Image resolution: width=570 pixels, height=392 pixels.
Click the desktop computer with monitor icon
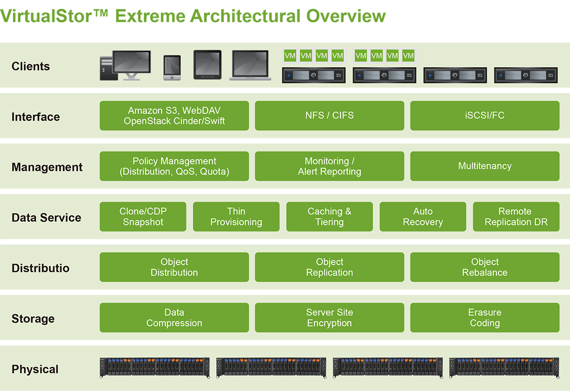click(125, 65)
